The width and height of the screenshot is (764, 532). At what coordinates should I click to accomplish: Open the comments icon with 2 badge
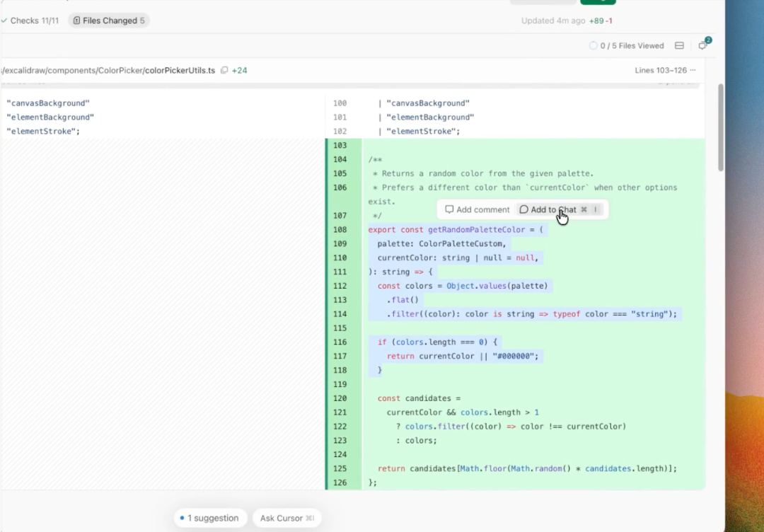click(x=702, y=45)
